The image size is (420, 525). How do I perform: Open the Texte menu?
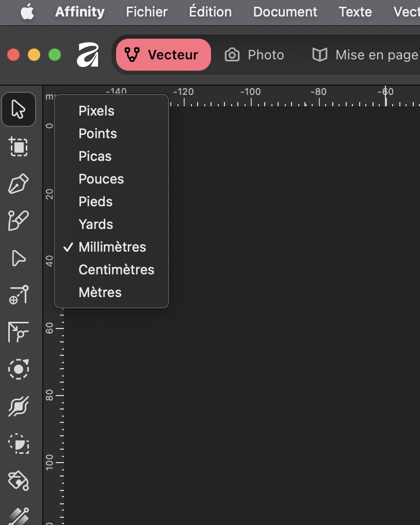pos(355,12)
